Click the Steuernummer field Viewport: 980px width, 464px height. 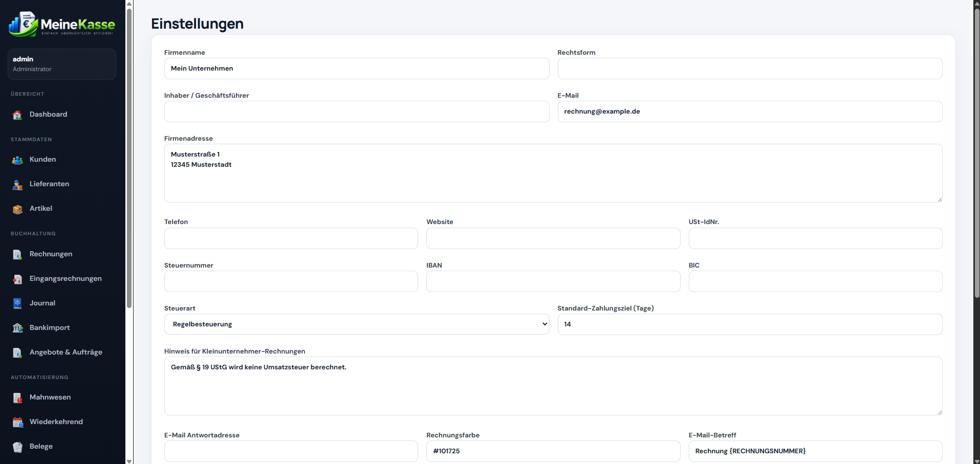click(x=291, y=281)
